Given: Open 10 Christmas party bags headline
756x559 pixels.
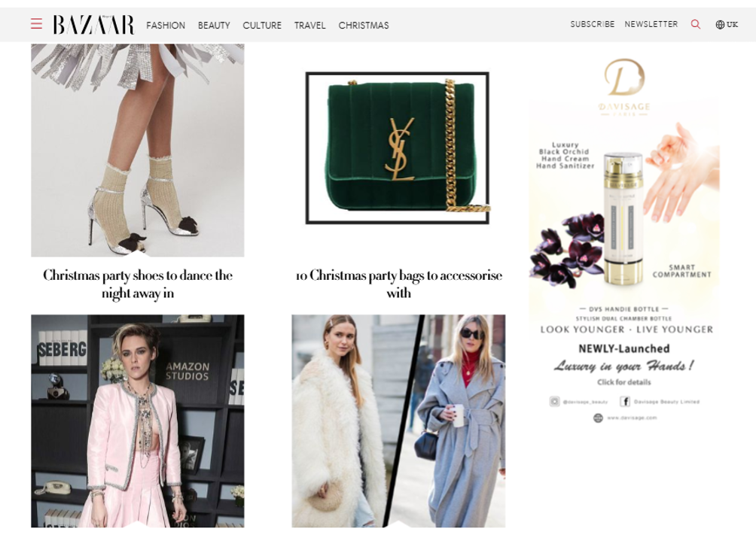Looking at the screenshot, I should coord(399,284).
